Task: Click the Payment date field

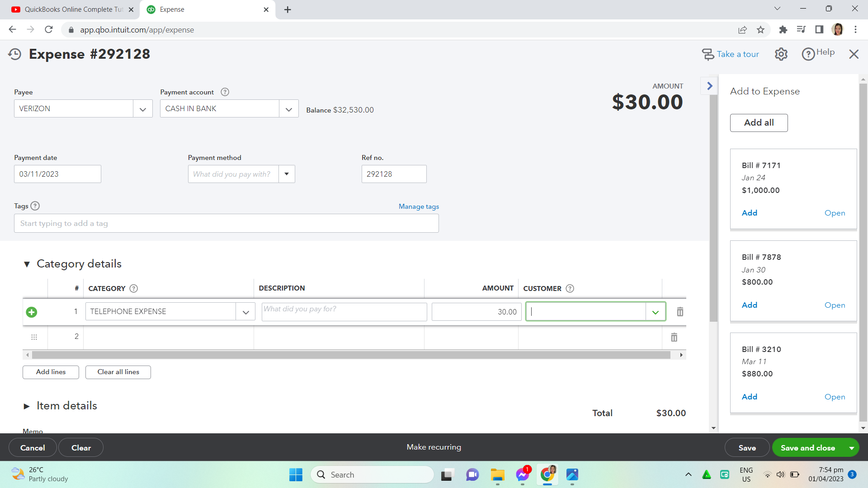Action: point(57,174)
